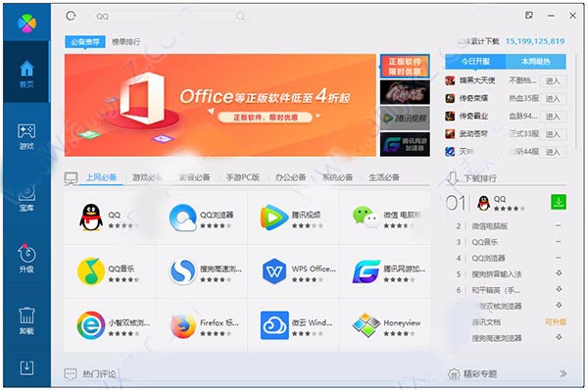This screenshot has width=588, height=390.
Task: Select the 榜单排行 tab
Action: point(126,41)
